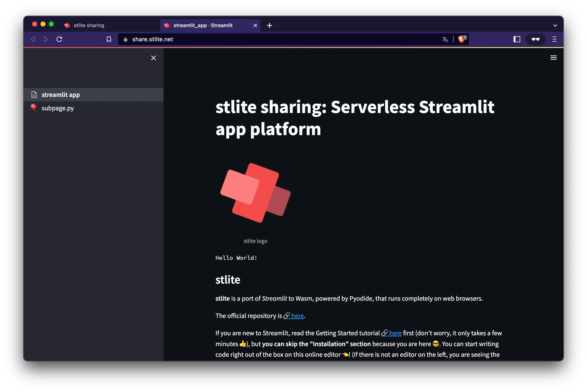Open the Streamlit app hamburger menu
This screenshot has height=392, width=587.
[x=554, y=58]
